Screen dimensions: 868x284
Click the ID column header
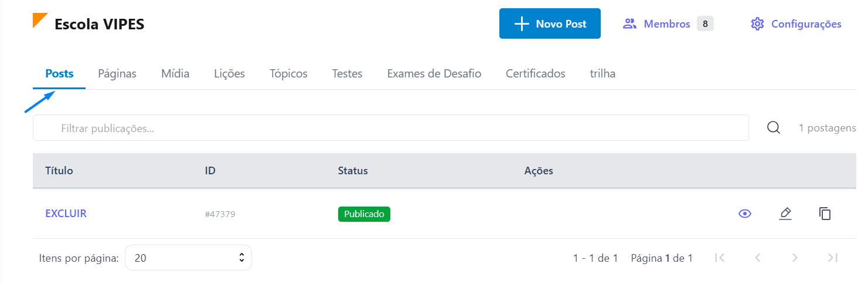coord(210,171)
